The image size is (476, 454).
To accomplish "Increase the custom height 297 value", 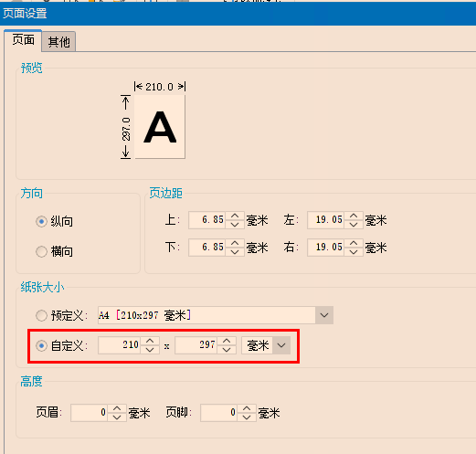I will click(227, 341).
